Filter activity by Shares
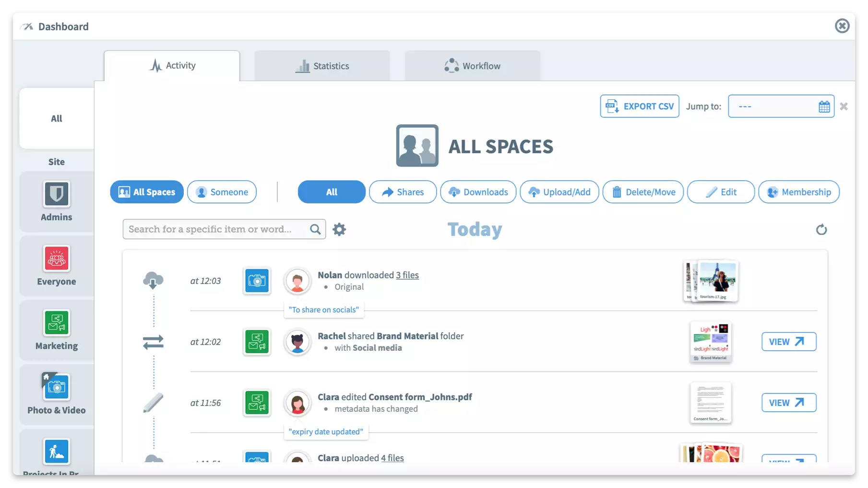 tap(403, 192)
